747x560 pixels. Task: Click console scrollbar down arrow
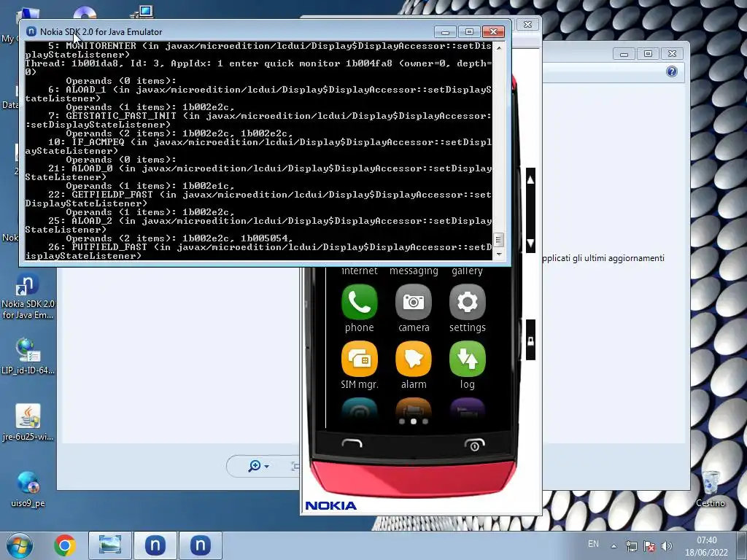[x=499, y=254]
